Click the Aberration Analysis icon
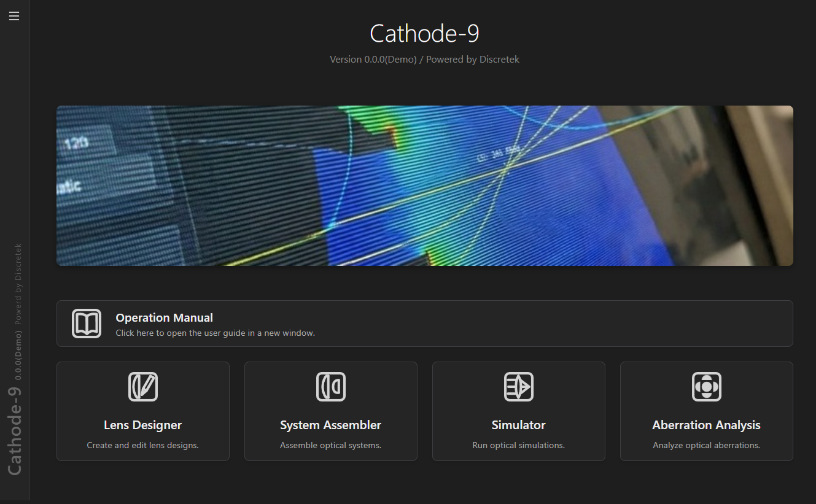Image resolution: width=816 pixels, height=504 pixels. coord(707,387)
